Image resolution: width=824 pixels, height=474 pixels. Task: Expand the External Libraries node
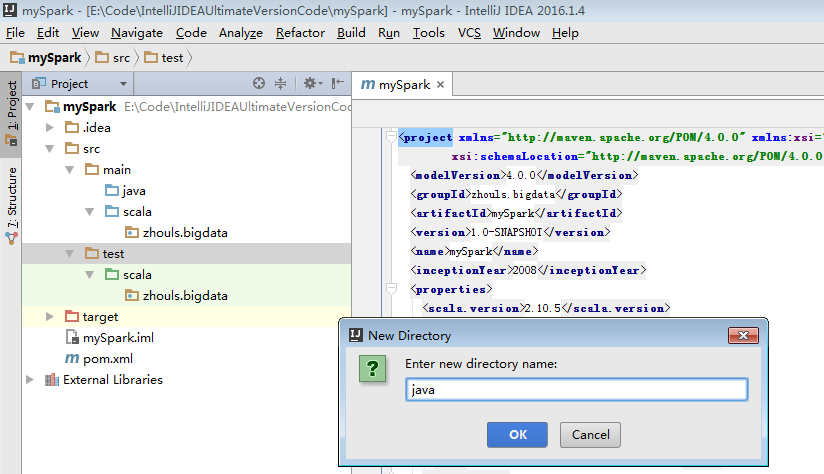coord(30,379)
